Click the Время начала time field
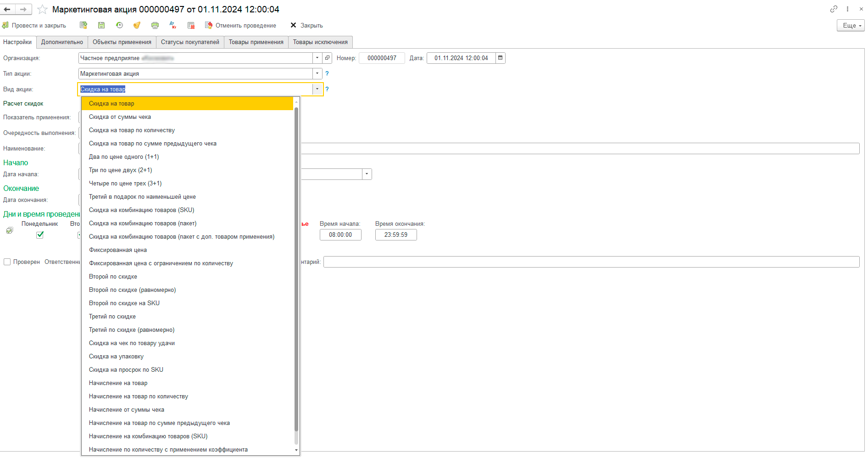The image size is (868, 458). tap(340, 235)
